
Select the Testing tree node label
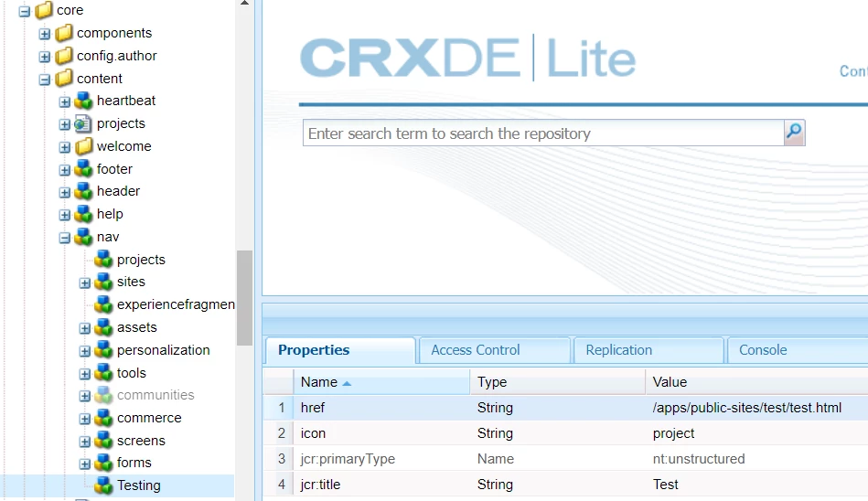(138, 485)
